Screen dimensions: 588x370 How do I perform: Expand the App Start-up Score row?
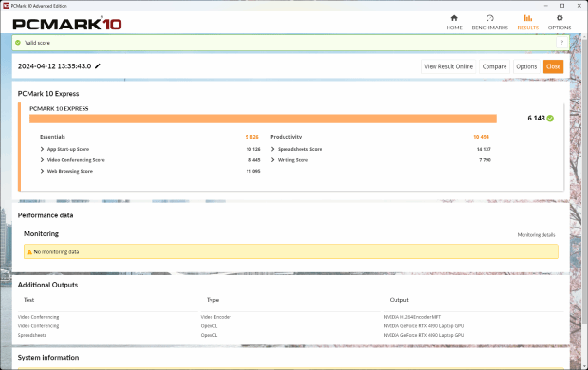[x=42, y=149]
